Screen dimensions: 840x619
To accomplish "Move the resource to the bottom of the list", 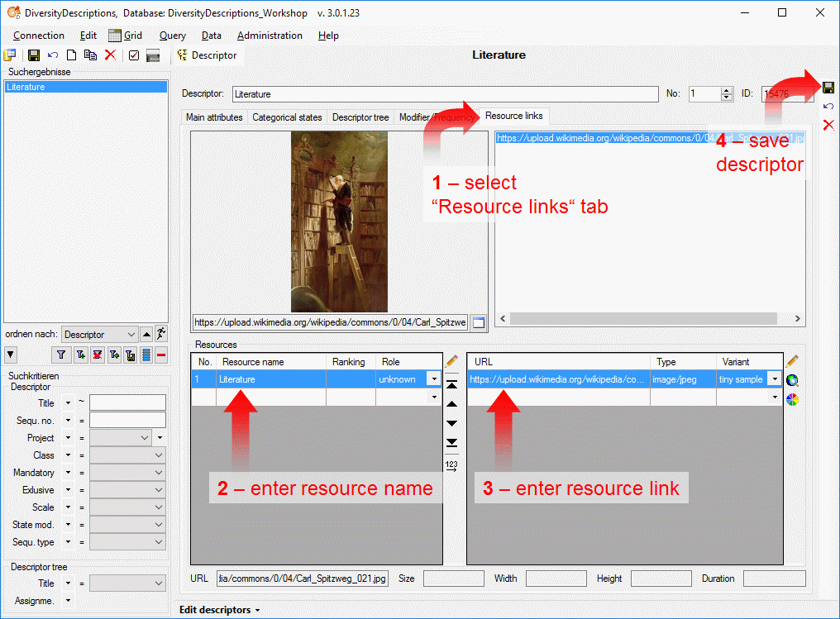I will (451, 443).
